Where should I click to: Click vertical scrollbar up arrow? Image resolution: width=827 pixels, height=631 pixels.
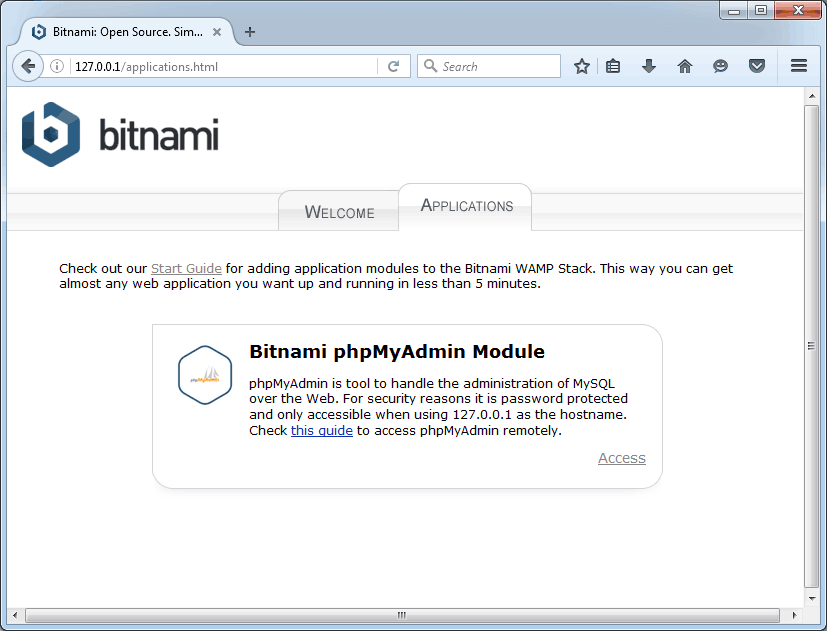point(812,96)
